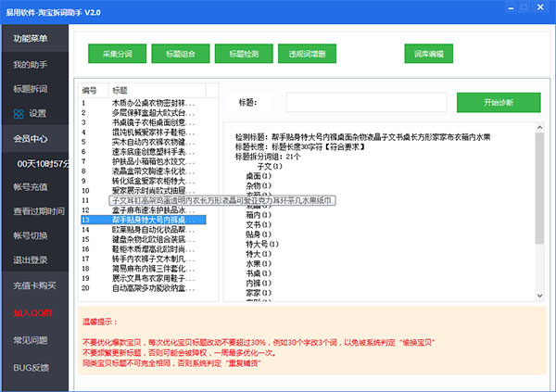Click the 桌面(1) word entry
Screen dimensions: 556x392
[259, 176]
